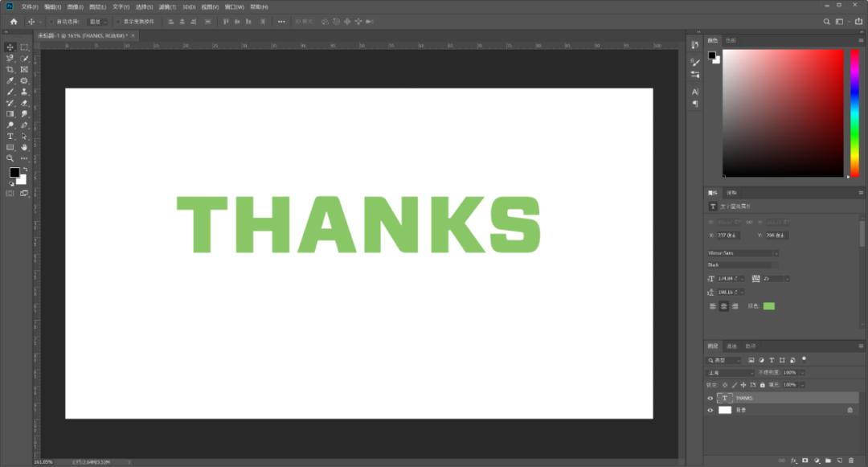
Task: Toggle the auto-select checkbox
Action: (52, 22)
